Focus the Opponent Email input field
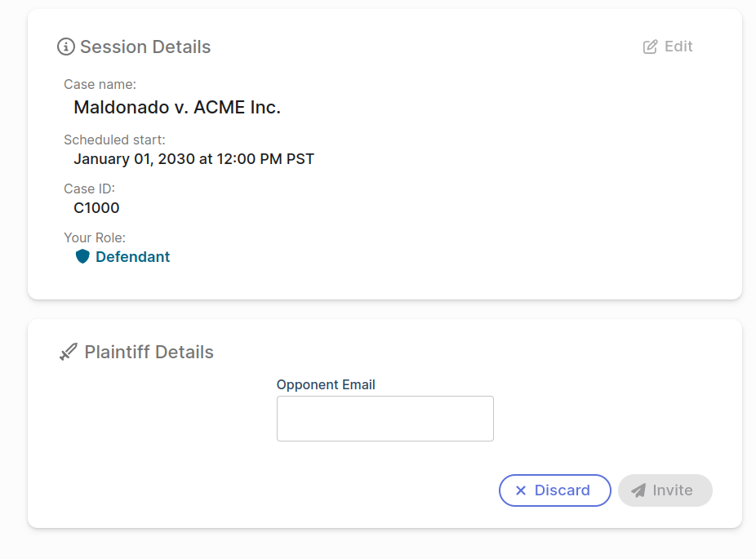This screenshot has height=559, width=756. point(385,419)
